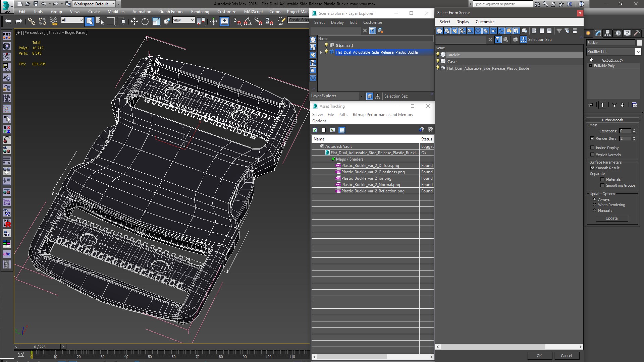Collapse the TurboSmooth rollout
Image resolution: width=644 pixels, height=362 pixels.
[588, 120]
